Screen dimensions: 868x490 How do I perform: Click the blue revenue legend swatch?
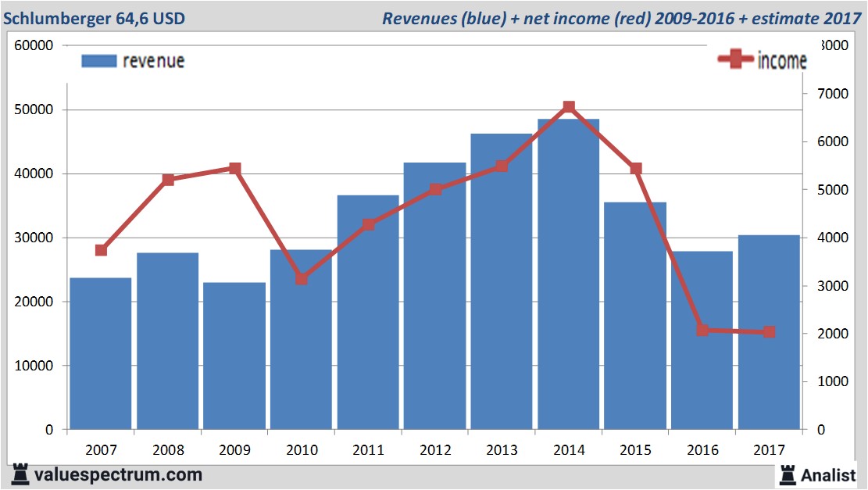coord(99,61)
